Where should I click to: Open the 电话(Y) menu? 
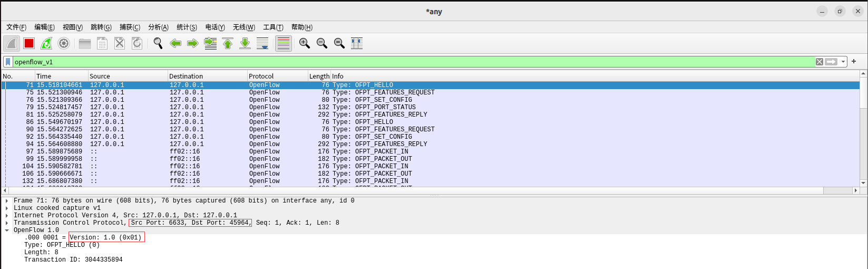click(x=215, y=27)
